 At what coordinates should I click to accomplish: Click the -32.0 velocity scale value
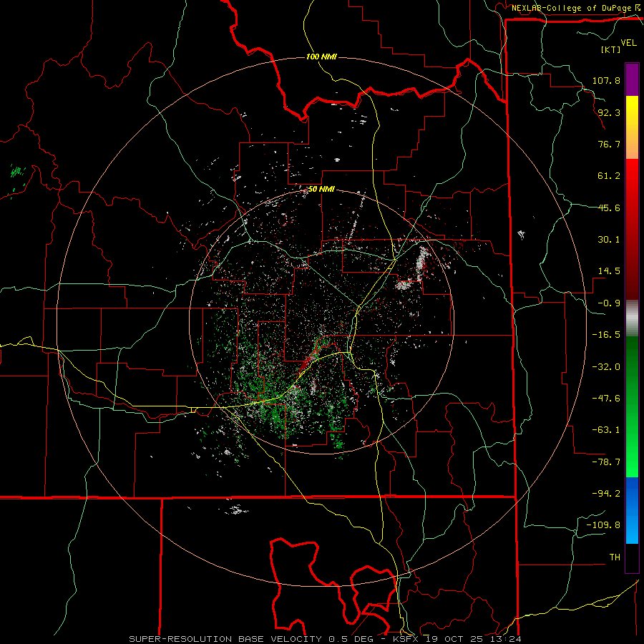(606, 367)
